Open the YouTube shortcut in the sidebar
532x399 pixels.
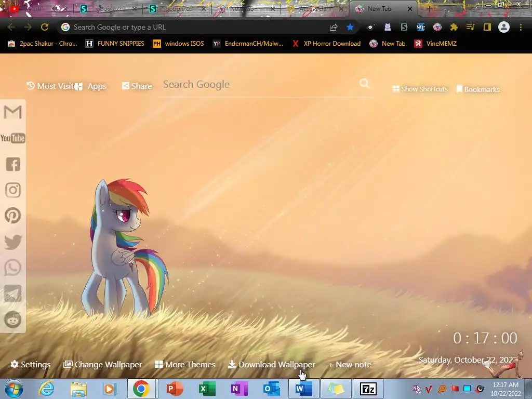pos(13,138)
